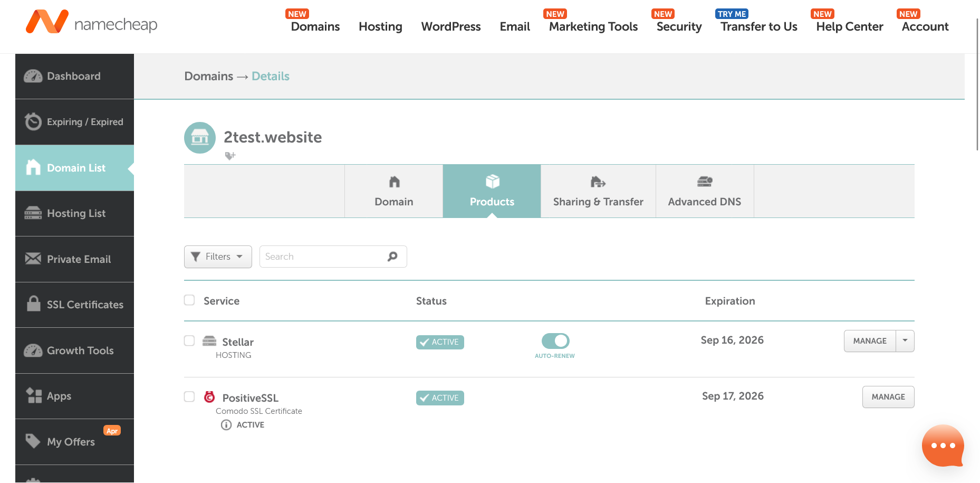Click the cube icon on Products tab
The height and width of the screenshot is (483, 980).
coord(492,182)
